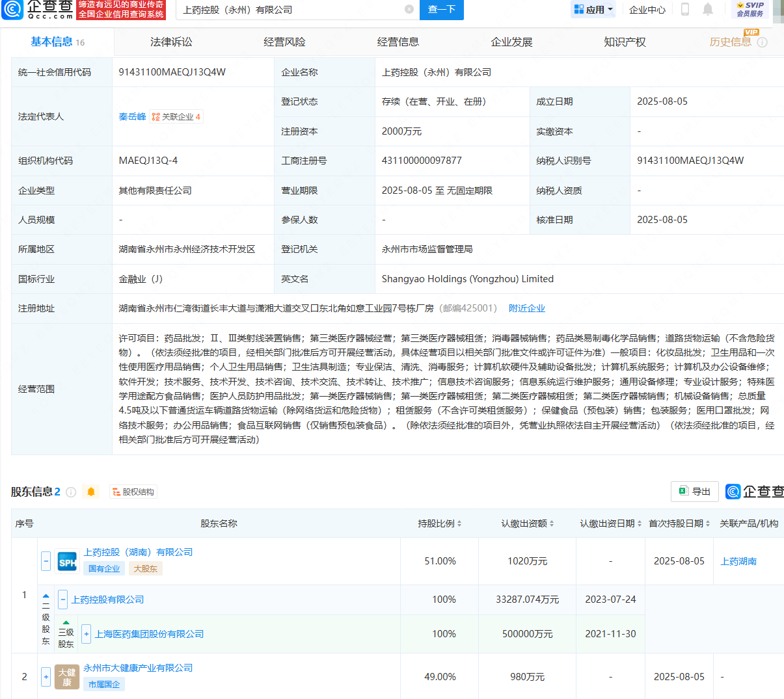Collapse the 上药控股有限公司 sub-row
This screenshot has width=784, height=699.
pos(63,600)
